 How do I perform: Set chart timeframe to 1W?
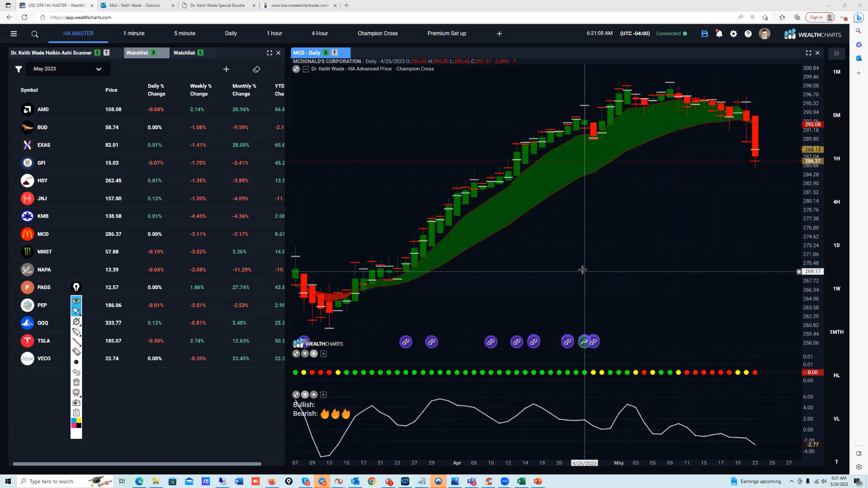tap(836, 289)
